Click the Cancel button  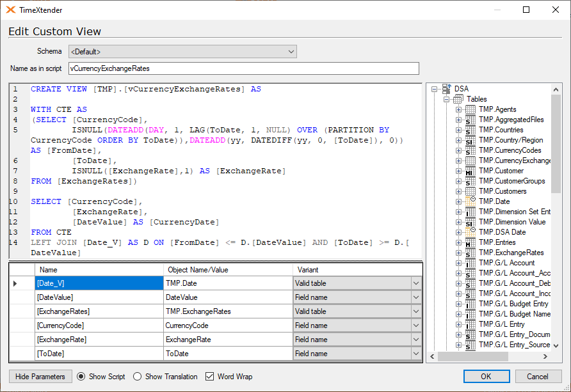tap(538, 377)
